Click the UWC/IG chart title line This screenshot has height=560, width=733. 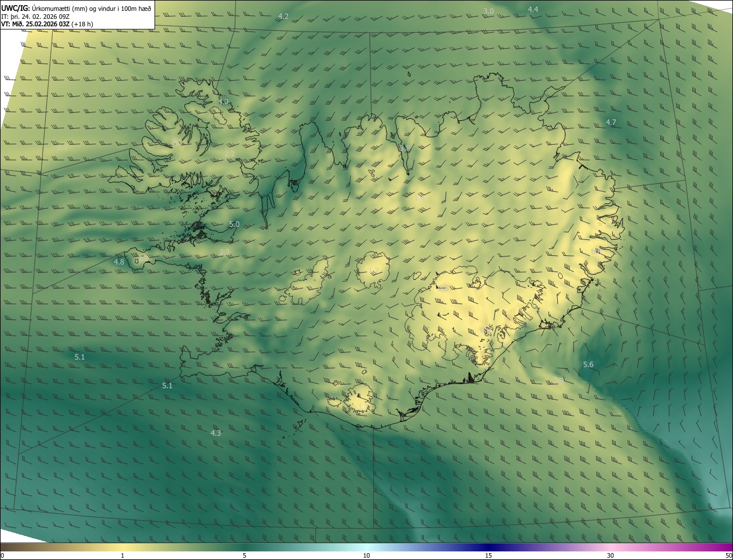(76, 8)
